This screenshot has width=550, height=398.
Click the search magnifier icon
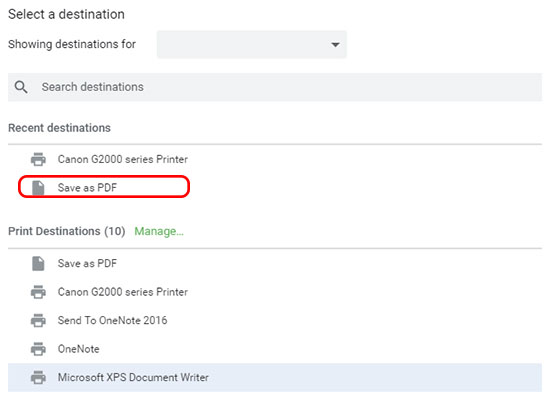[21, 87]
